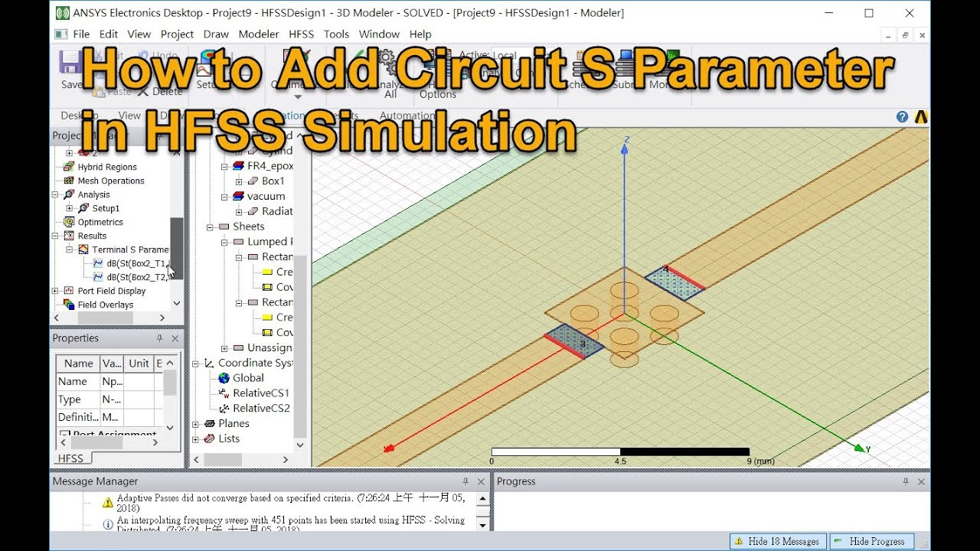Click the yellow Ansys logo icon
This screenshot has height=551, width=980.
921,116
